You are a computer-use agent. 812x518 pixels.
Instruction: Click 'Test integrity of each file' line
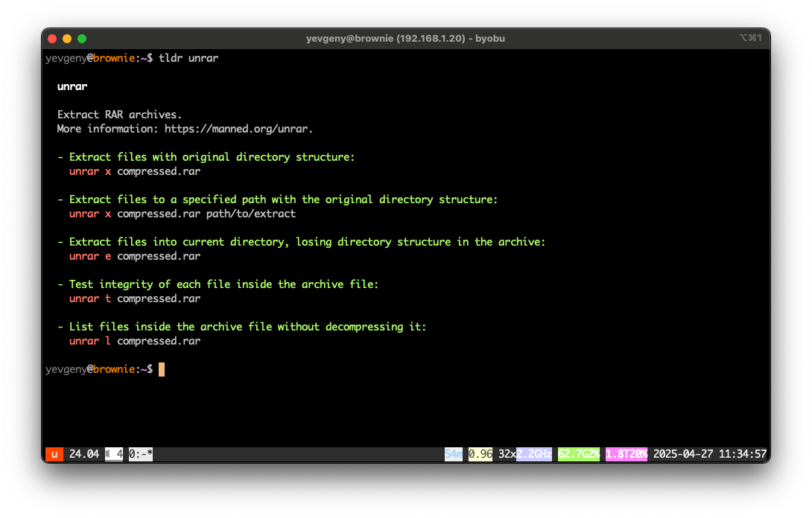tap(218, 284)
